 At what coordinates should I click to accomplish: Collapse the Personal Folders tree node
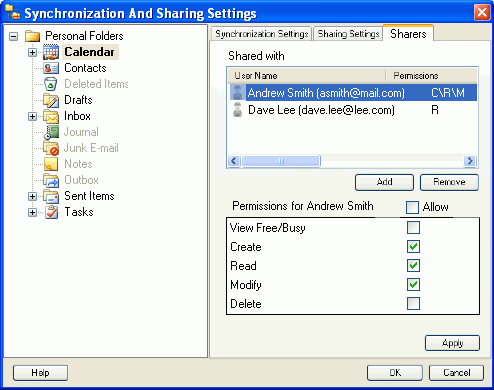click(x=14, y=36)
